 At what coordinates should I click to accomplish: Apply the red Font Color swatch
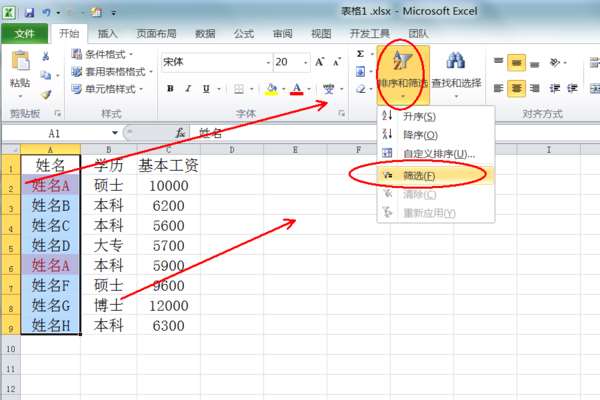297,89
